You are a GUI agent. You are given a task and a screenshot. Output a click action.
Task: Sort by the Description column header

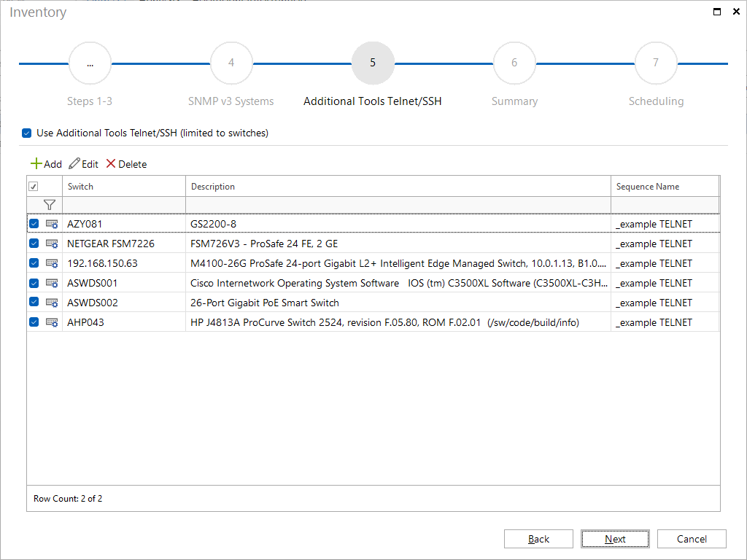[398, 187]
